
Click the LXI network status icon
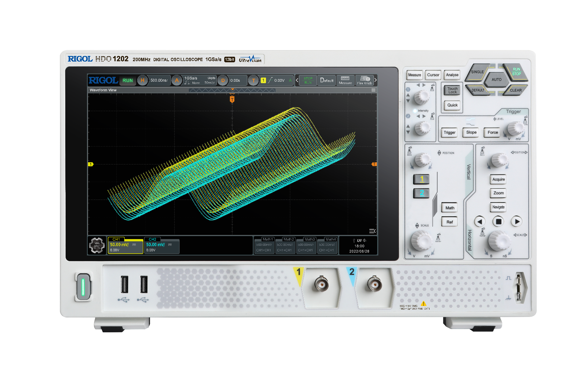[359, 241]
